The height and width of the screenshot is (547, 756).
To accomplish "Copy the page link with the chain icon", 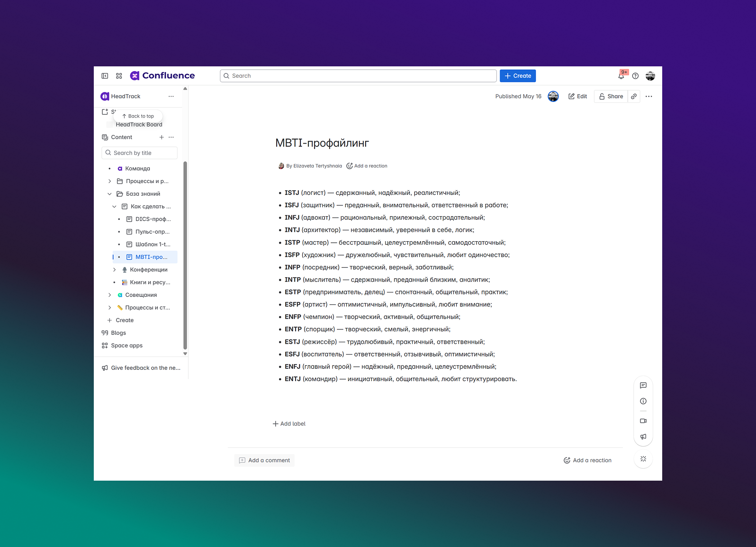I will [634, 96].
